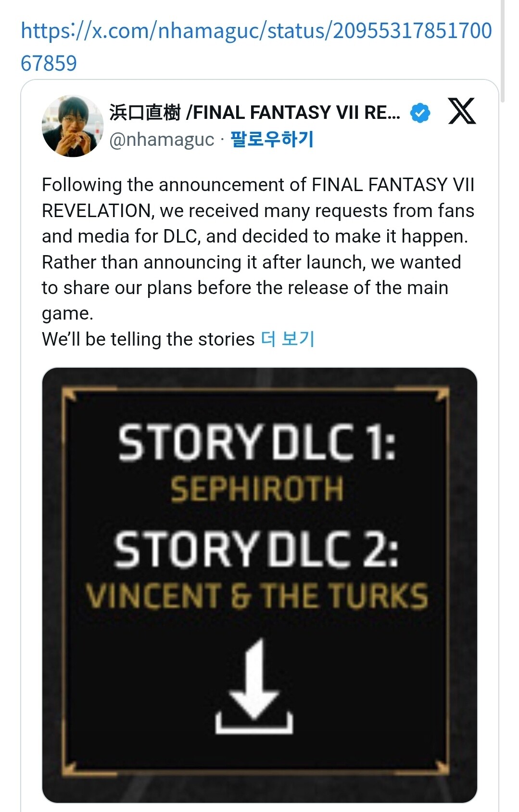Click the VINCENT & THE TURKS text
519x812 pixels.
click(257, 596)
